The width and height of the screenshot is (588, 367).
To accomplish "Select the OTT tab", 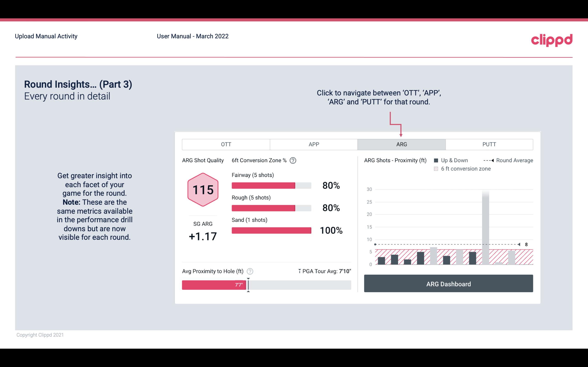I will tap(226, 144).
